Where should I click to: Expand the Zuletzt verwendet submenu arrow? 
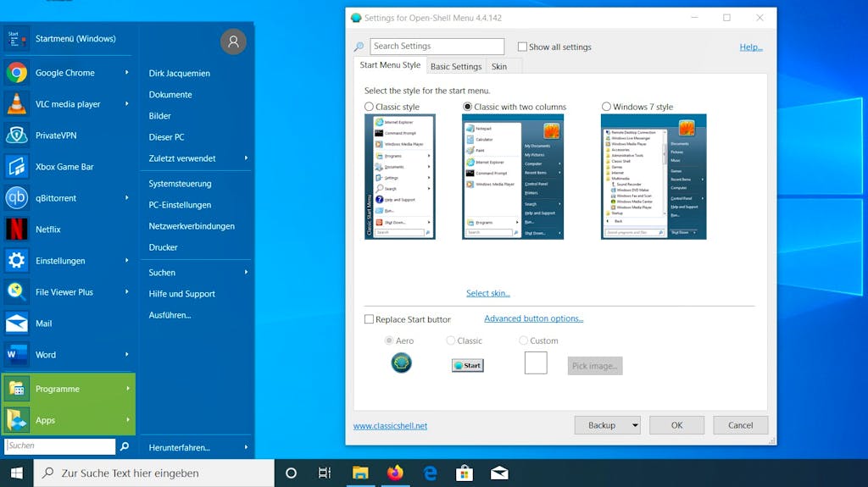tap(247, 158)
